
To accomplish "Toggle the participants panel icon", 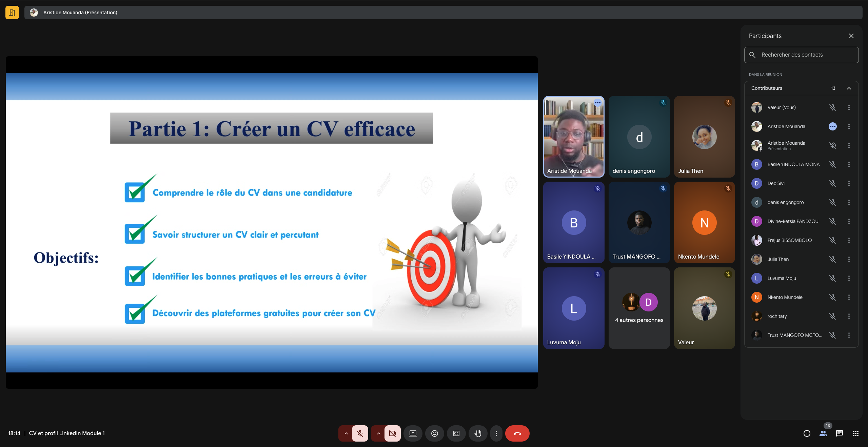I will 823,433.
